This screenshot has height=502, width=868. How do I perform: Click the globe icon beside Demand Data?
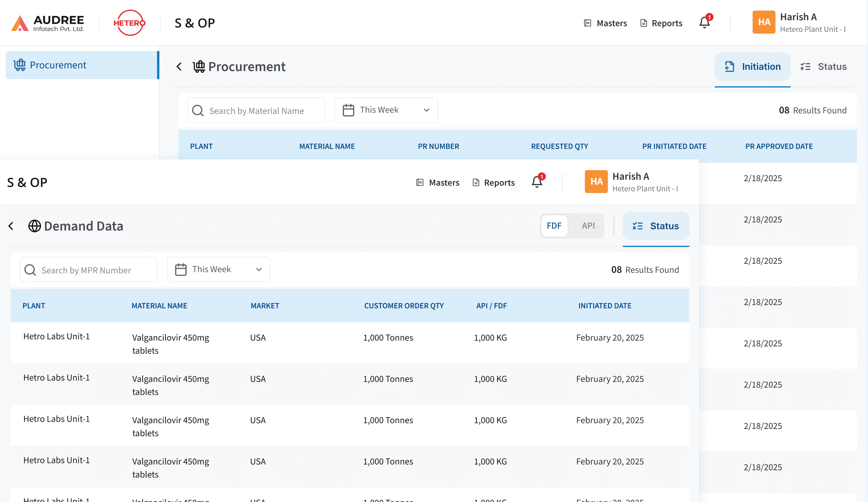35,226
